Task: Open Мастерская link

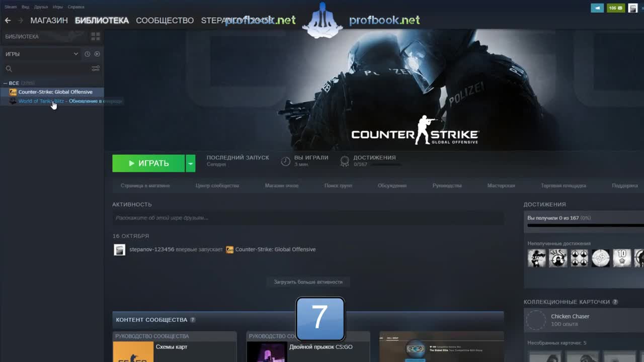Action: pyautogui.click(x=501, y=186)
